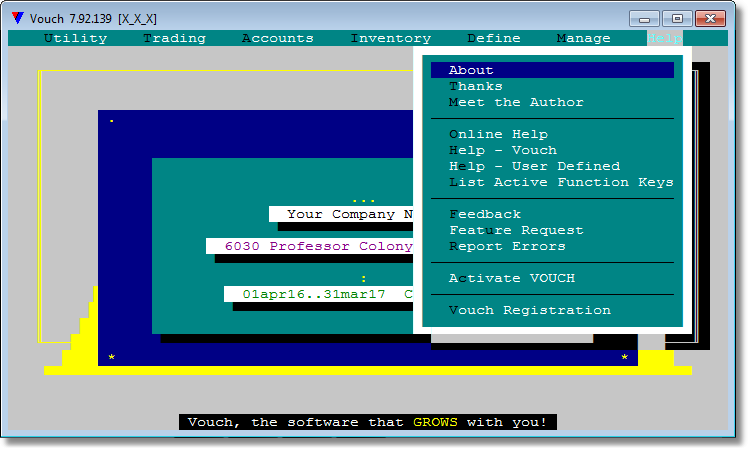Choose Help - User Defined entry
The height and width of the screenshot is (450, 748).
(x=552, y=166)
